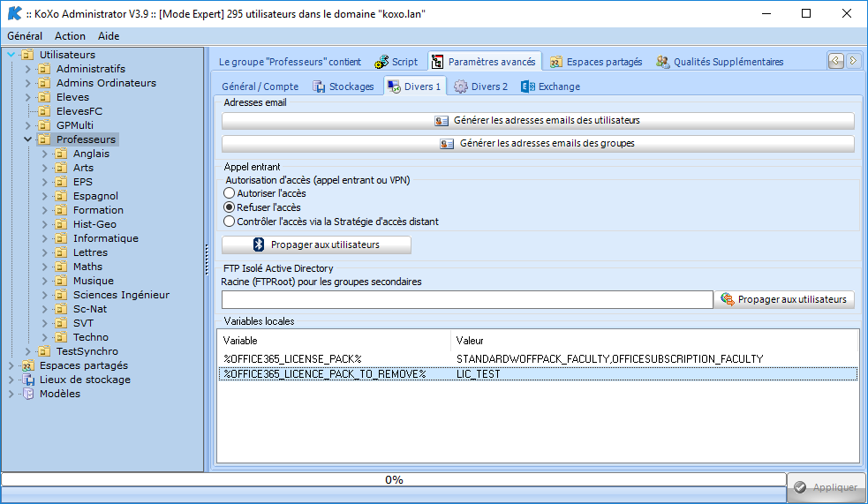Click the Modèles icon in tree
Image resolution: width=868 pixels, height=504 pixels.
(x=28, y=394)
